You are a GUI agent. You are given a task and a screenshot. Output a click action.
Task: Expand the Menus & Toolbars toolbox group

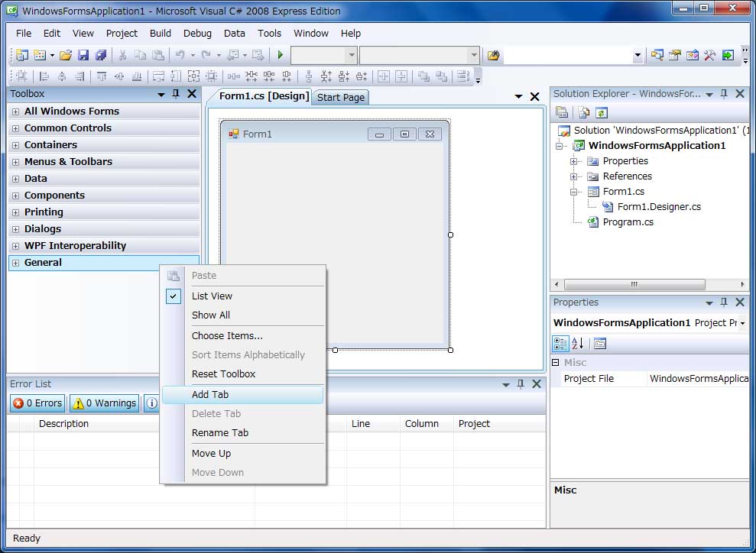(x=15, y=163)
